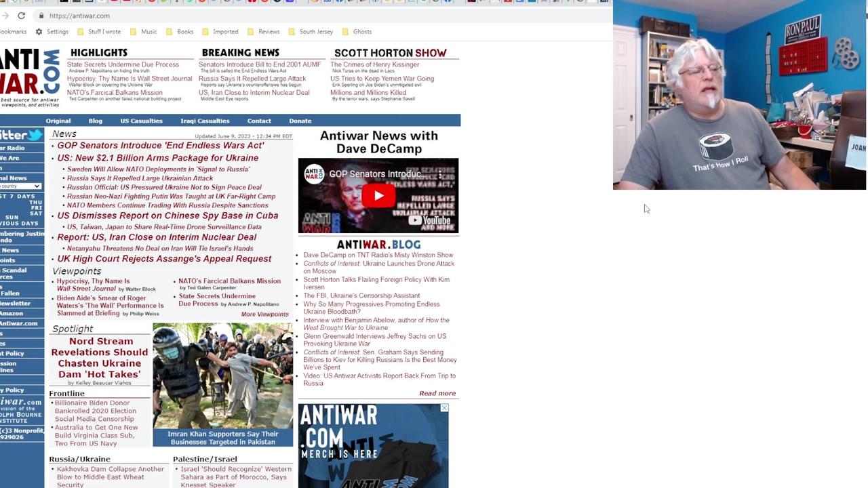Click the padlock icon in the address bar
Viewport: 868px width, 488px height.
pyautogui.click(x=41, y=16)
